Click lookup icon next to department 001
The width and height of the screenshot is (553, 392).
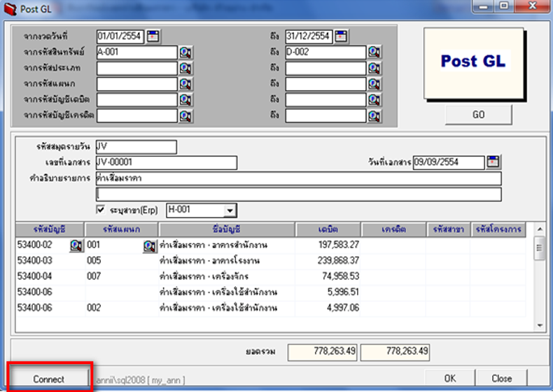click(x=150, y=245)
